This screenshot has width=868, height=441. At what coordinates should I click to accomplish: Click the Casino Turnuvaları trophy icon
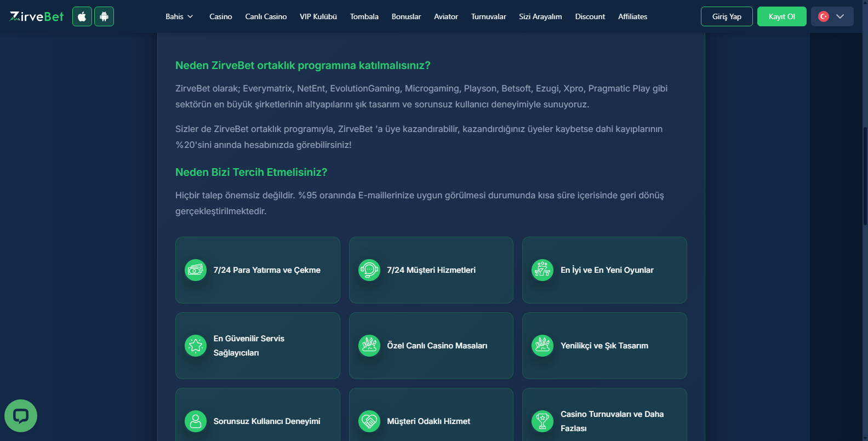pyautogui.click(x=542, y=421)
